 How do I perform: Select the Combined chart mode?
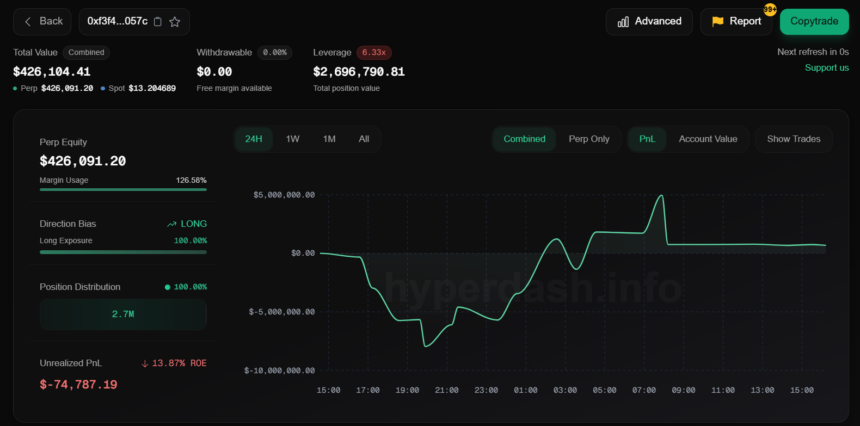coord(525,139)
